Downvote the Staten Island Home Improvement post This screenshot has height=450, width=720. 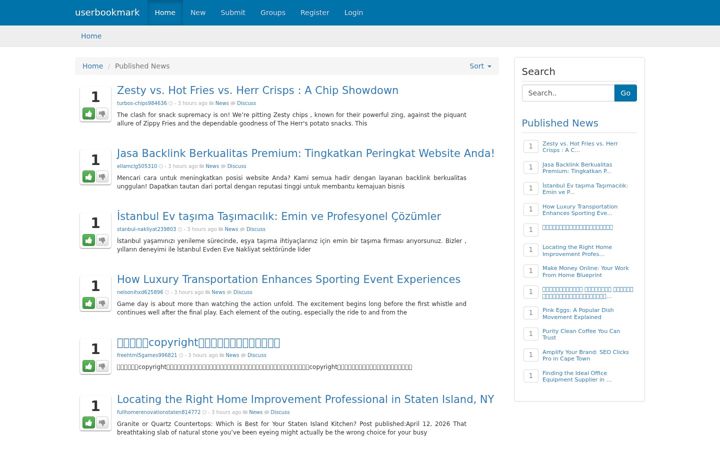tap(102, 422)
